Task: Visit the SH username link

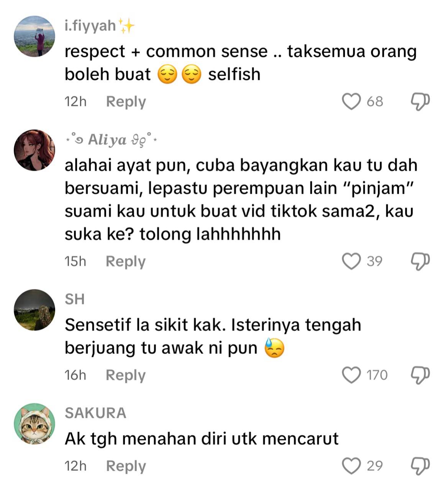Action: (75, 299)
